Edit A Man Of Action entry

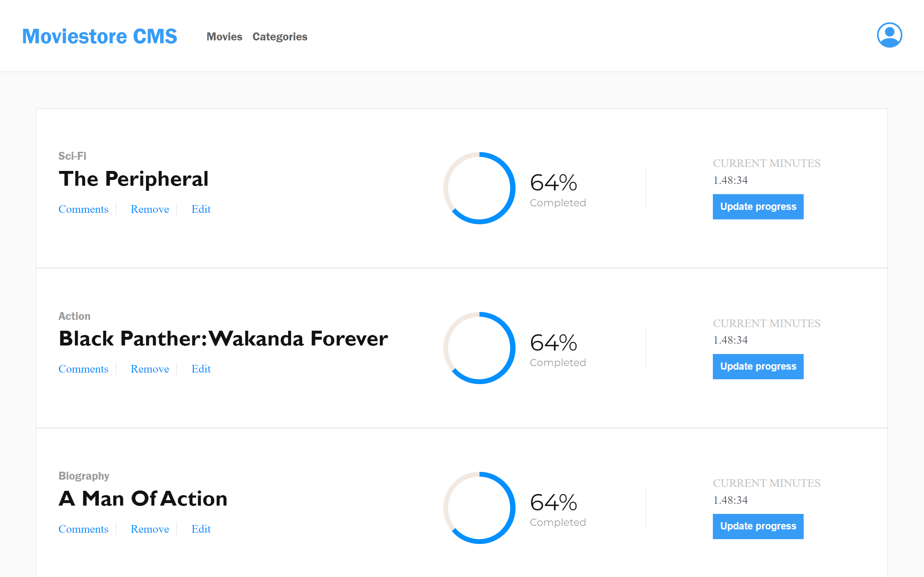201,529
